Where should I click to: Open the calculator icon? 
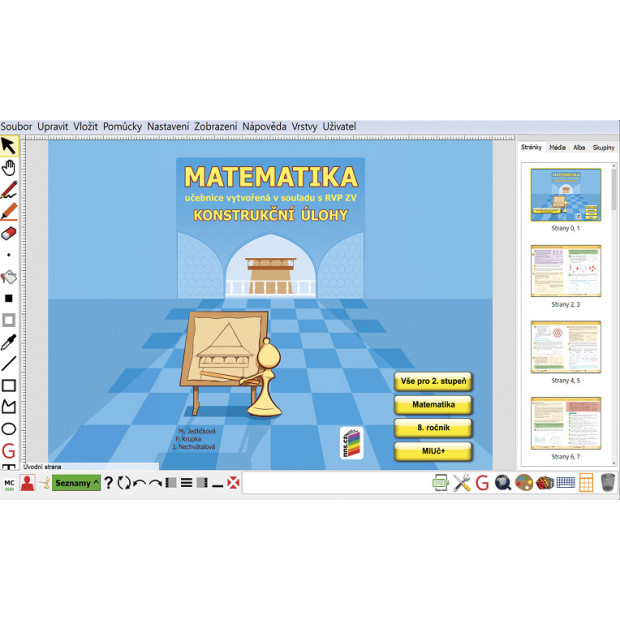pos(587,483)
